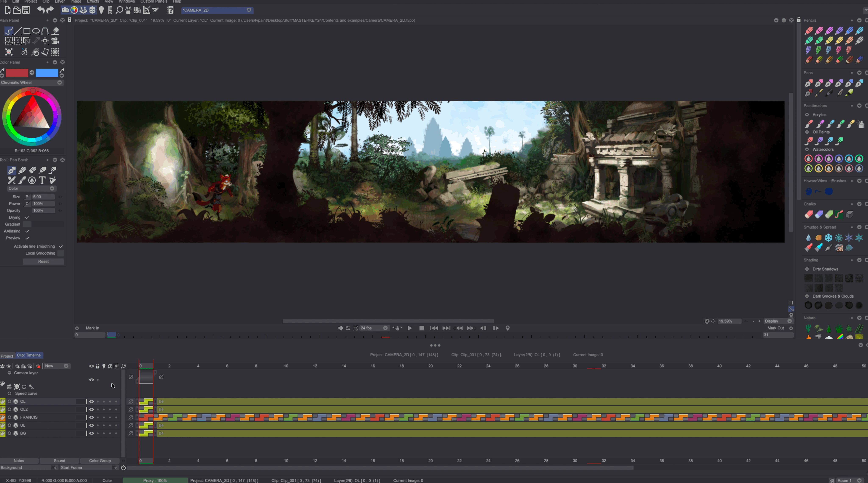Open the 24 fps frame rate dropdown
The height and width of the screenshot is (483, 868).
(385, 328)
